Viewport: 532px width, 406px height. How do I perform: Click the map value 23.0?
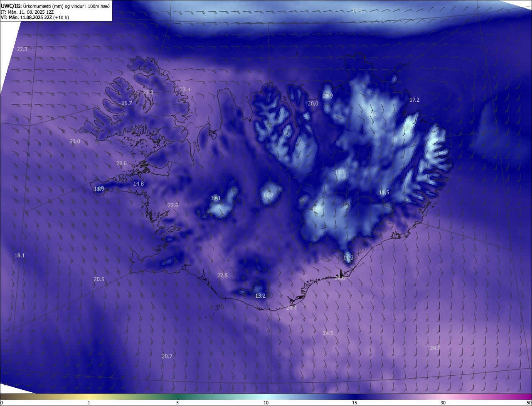click(x=75, y=141)
